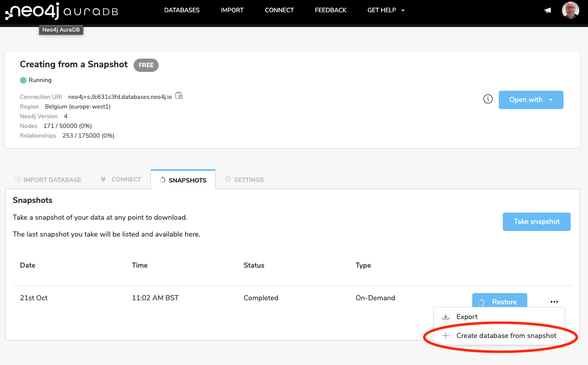The width and height of the screenshot is (588, 365).
Task: Click the Type column header
Action: [363, 265]
